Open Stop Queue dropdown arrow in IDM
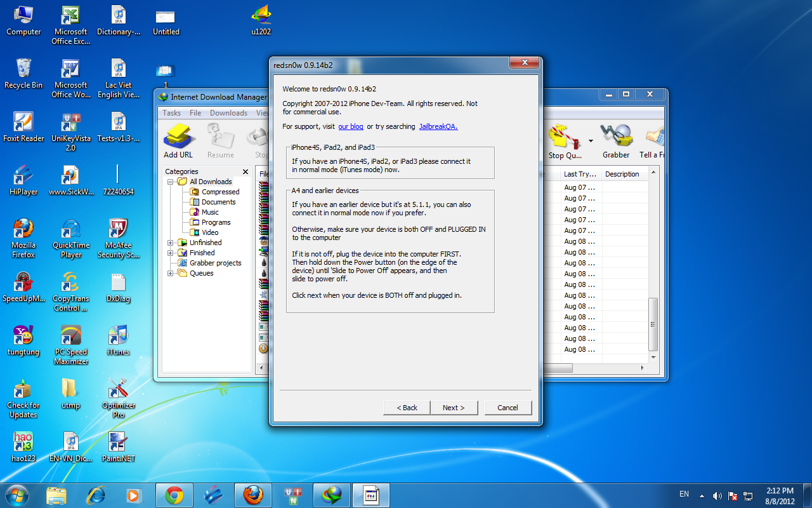The width and height of the screenshot is (812, 508). coord(591,141)
